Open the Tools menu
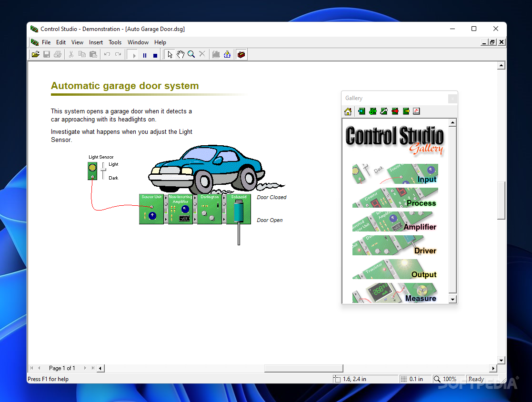Screen dimensions: 532x402 [x=115, y=42]
